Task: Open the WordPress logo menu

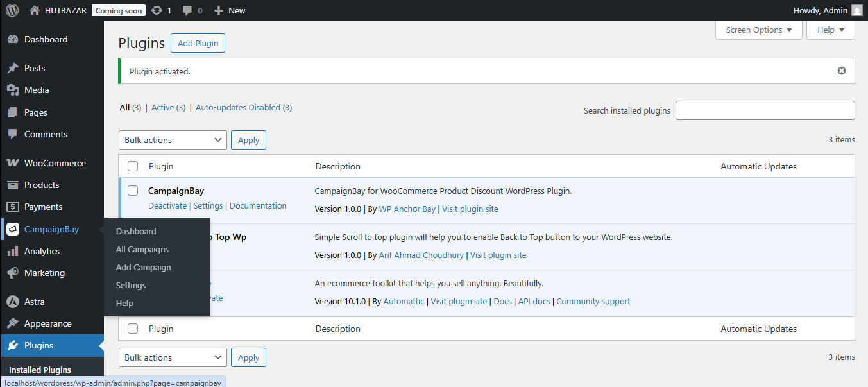Action: click(x=12, y=10)
